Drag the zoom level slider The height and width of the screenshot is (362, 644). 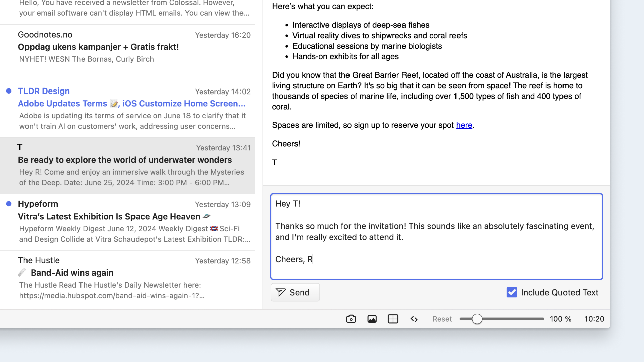pos(477,319)
